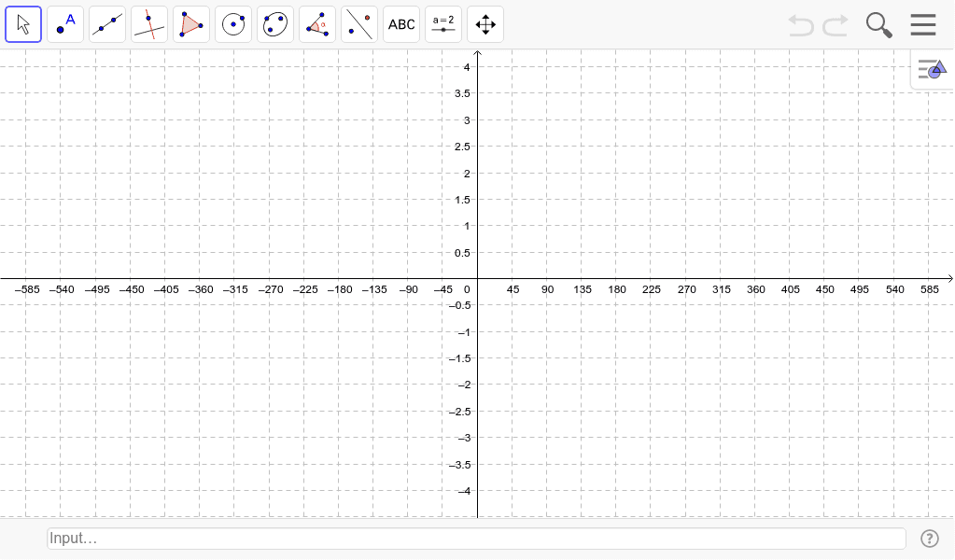Redo the last undone action
Viewport: 955px width, 560px height.
[x=836, y=25]
